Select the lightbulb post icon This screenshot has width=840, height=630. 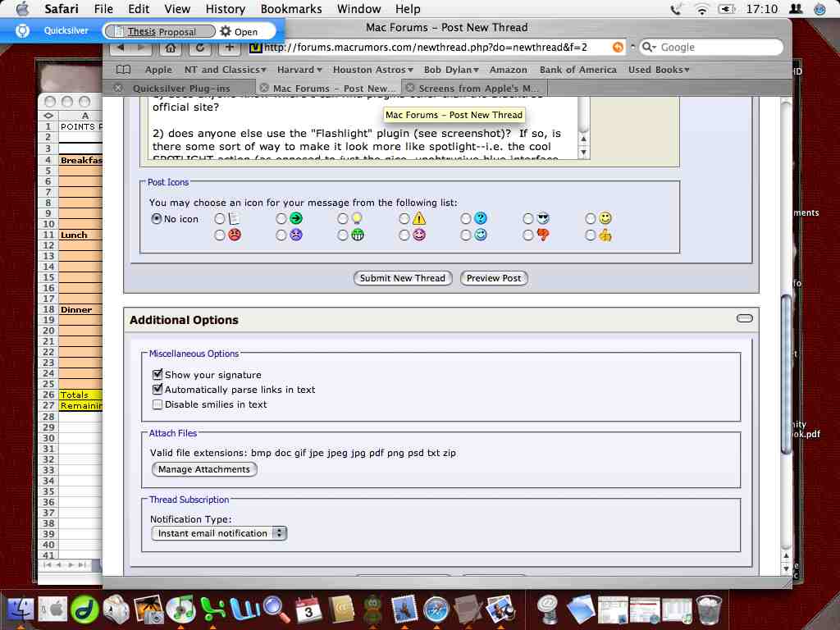pyautogui.click(x=342, y=218)
